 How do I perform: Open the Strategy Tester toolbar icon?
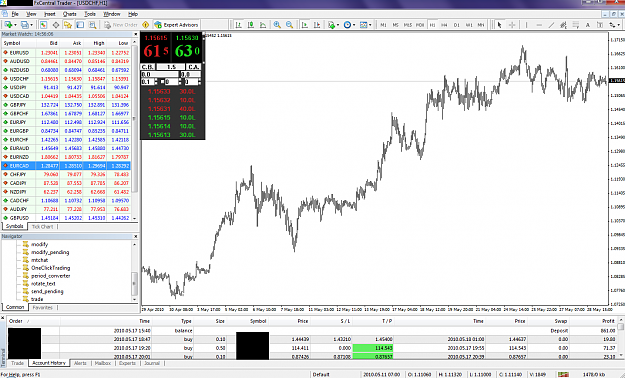tap(92, 25)
